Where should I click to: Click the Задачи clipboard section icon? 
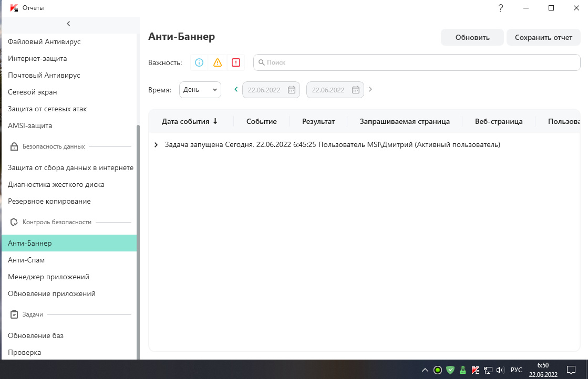click(14, 314)
